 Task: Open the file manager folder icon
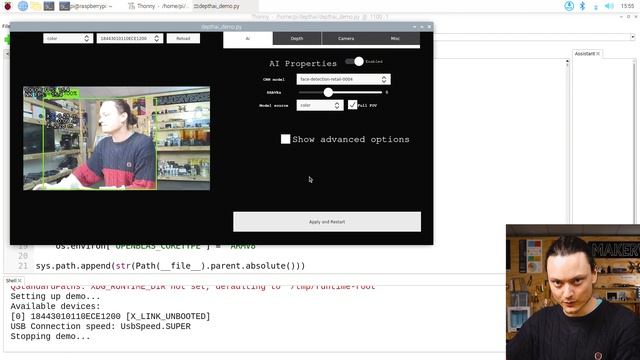pos(36,6)
